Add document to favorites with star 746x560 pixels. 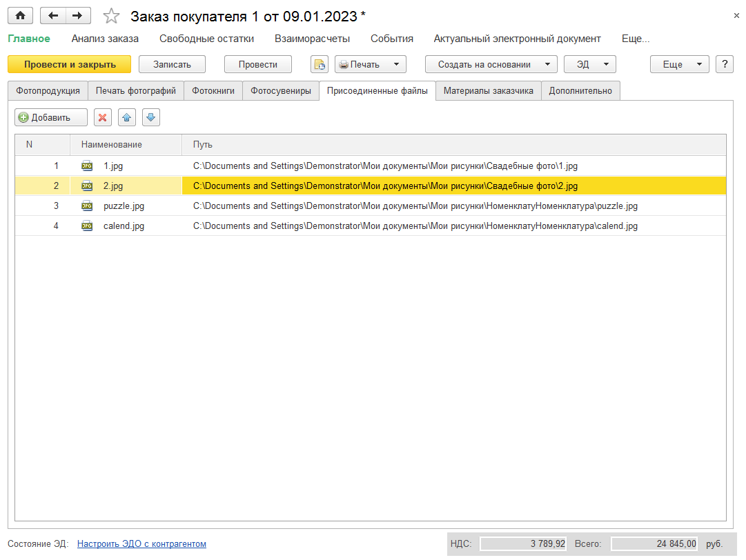[111, 16]
